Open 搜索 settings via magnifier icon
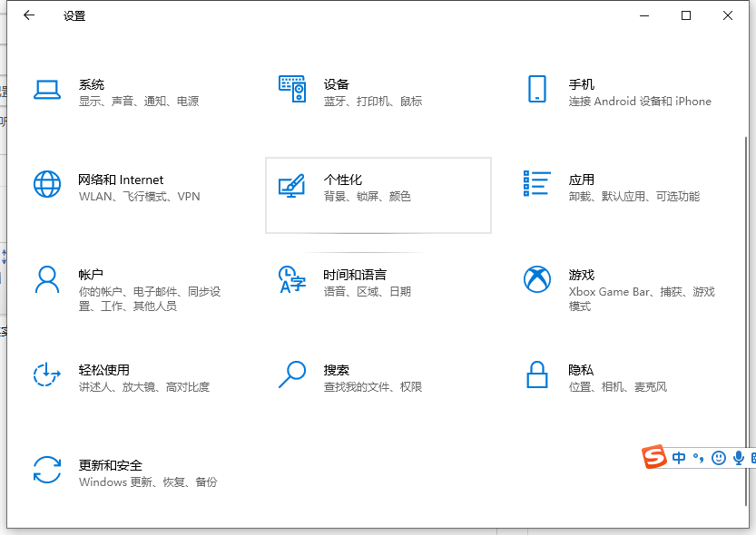This screenshot has height=535, width=756. [292, 374]
